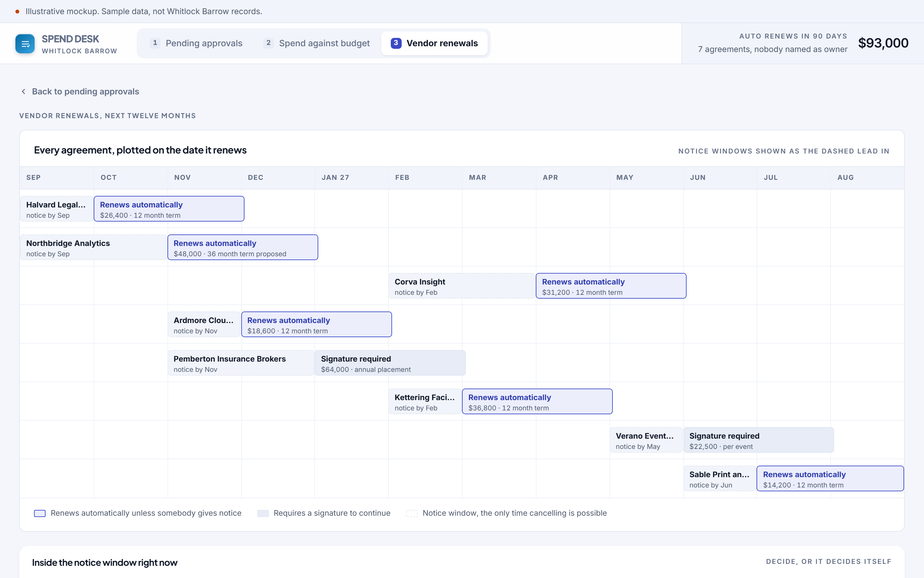924x578 pixels.
Task: Select the Vendor renewals tab
Action: tap(434, 43)
